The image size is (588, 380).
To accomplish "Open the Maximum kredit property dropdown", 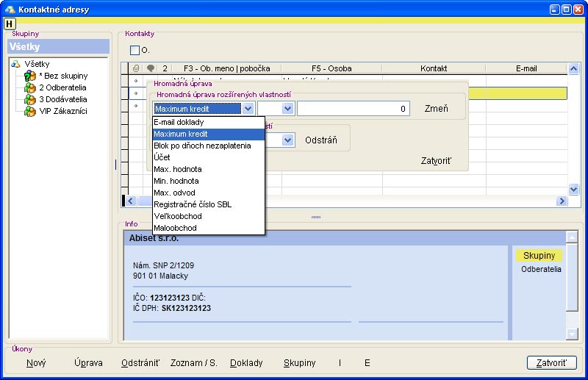I will [248, 109].
